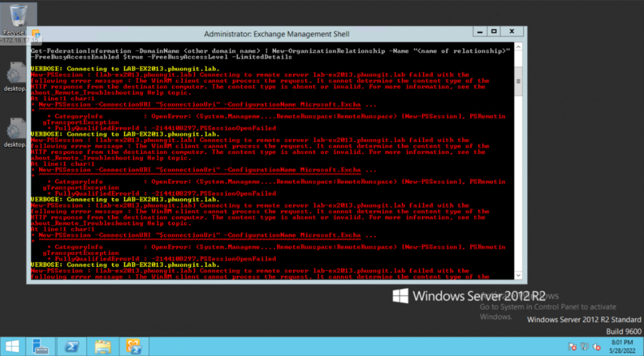This screenshot has width=644, height=356.
Task: Launch Server Manager from the taskbar
Action: [40, 346]
